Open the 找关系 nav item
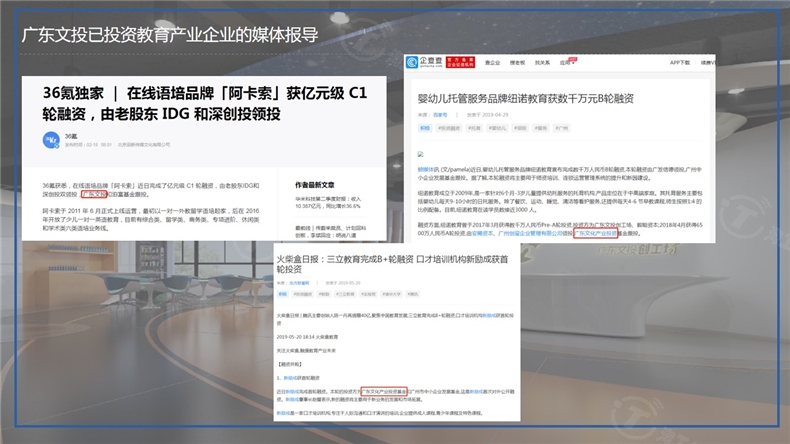 tap(542, 62)
